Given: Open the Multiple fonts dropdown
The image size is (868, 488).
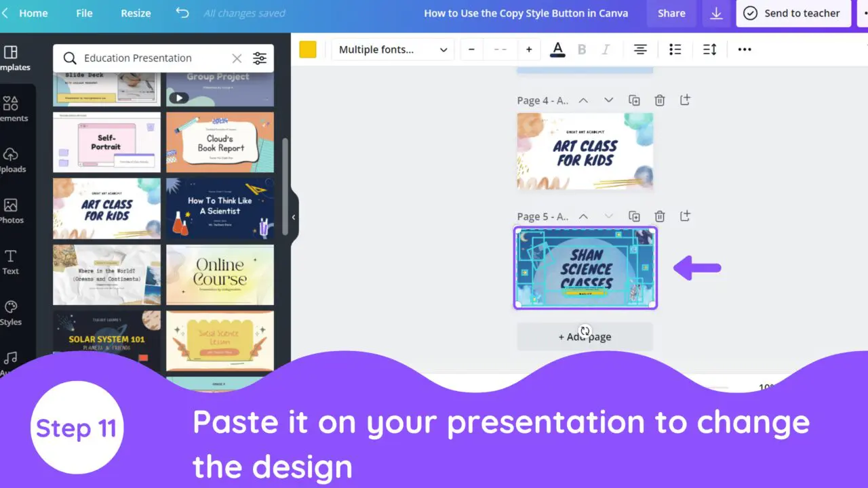Looking at the screenshot, I should tap(392, 49).
